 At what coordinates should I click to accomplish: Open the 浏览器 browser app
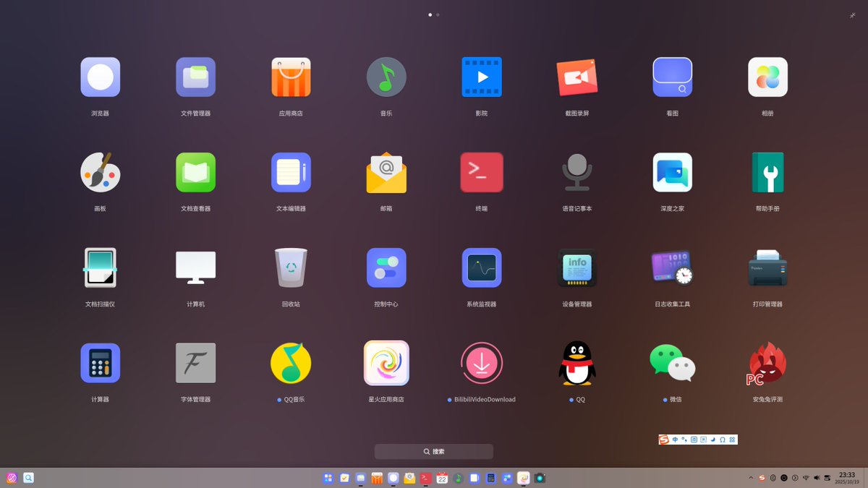[101, 77]
